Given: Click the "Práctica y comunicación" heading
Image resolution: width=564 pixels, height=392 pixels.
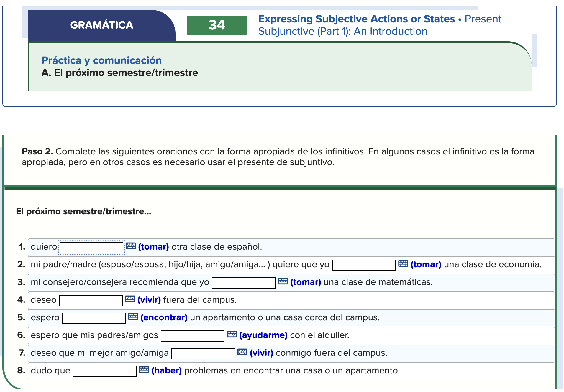Looking at the screenshot, I should click(x=101, y=60).
